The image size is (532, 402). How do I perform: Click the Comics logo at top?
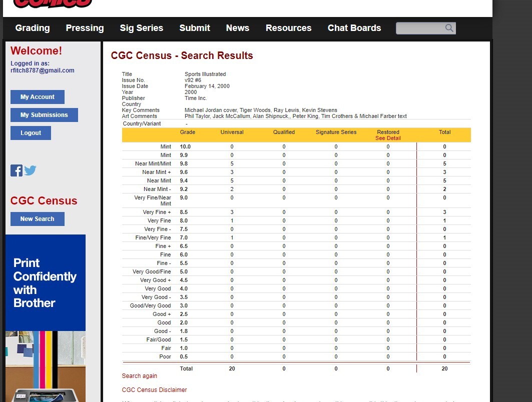(x=53, y=3)
